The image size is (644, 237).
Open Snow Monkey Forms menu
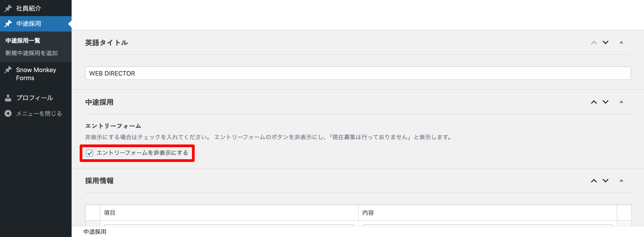[36, 74]
